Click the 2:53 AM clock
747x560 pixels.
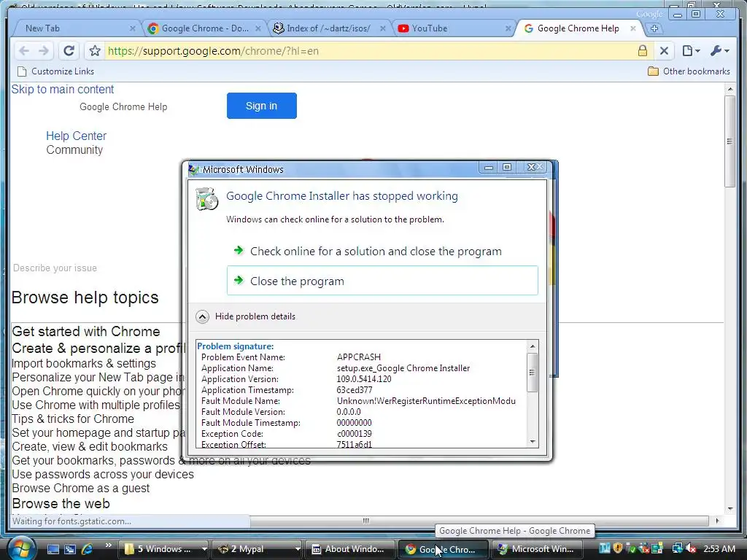pyautogui.click(x=719, y=549)
